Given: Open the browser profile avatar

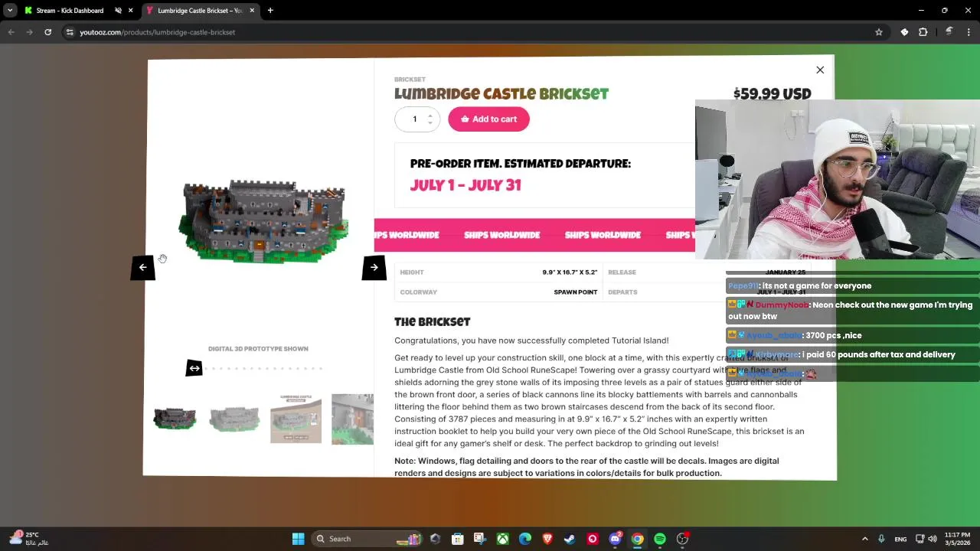Looking at the screenshot, I should [949, 32].
